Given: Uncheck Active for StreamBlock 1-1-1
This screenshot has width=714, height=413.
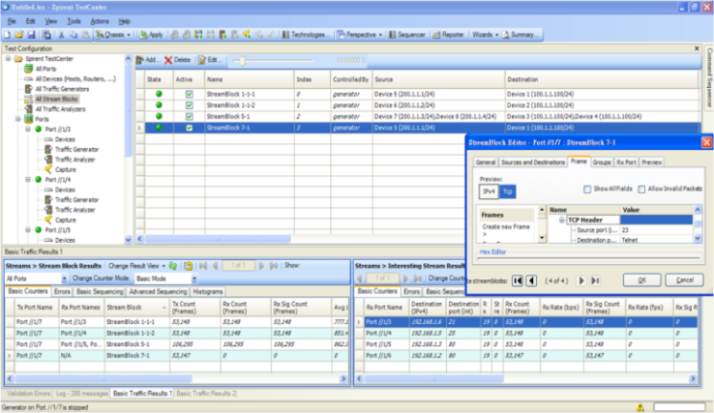Looking at the screenshot, I should point(188,94).
